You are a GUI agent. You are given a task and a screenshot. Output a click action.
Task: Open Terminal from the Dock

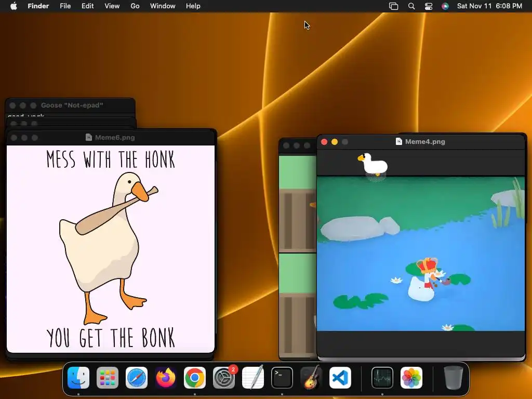click(x=282, y=378)
